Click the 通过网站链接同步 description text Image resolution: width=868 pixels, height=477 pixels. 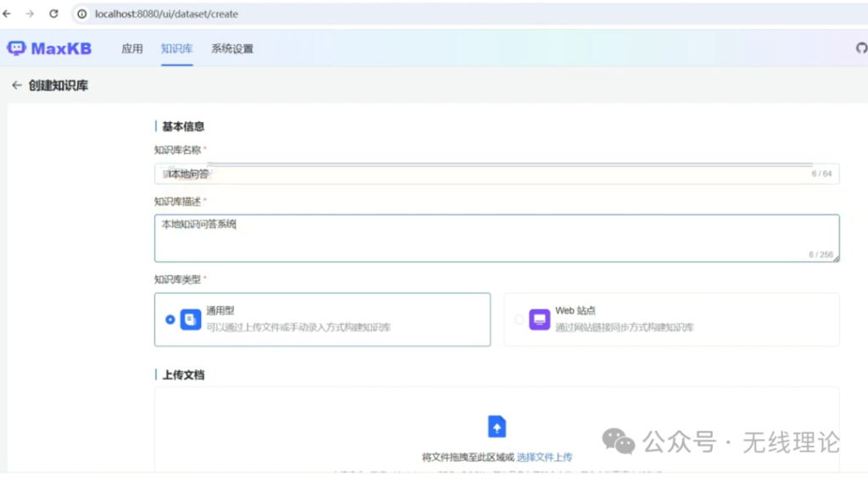click(x=624, y=327)
